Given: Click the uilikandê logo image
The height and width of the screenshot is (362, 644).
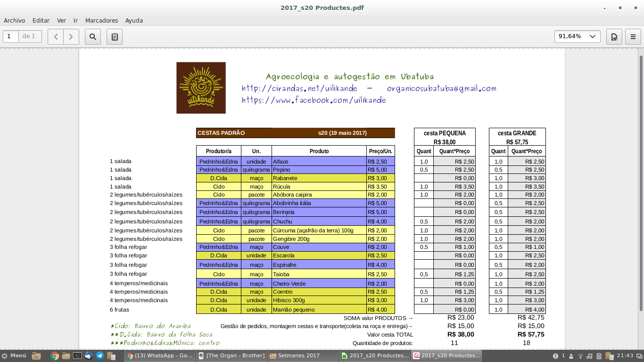Looking at the screenshot, I should click(201, 88).
